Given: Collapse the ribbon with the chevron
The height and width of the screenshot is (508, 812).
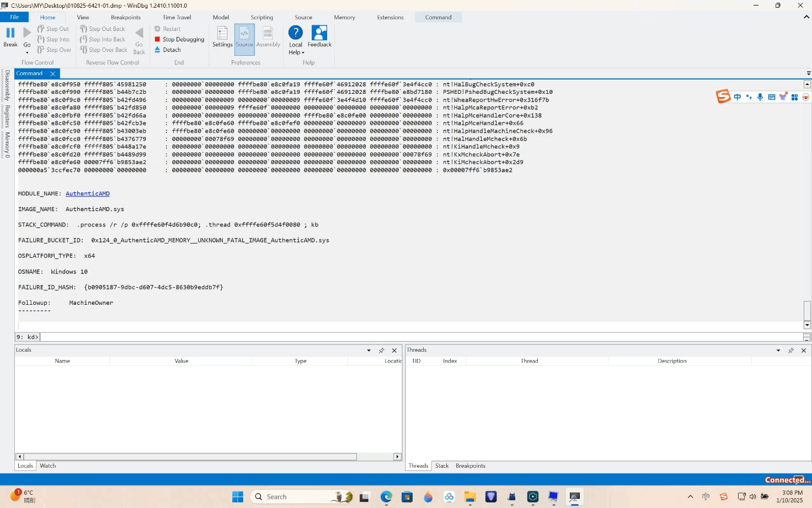Looking at the screenshot, I should pos(806,17).
